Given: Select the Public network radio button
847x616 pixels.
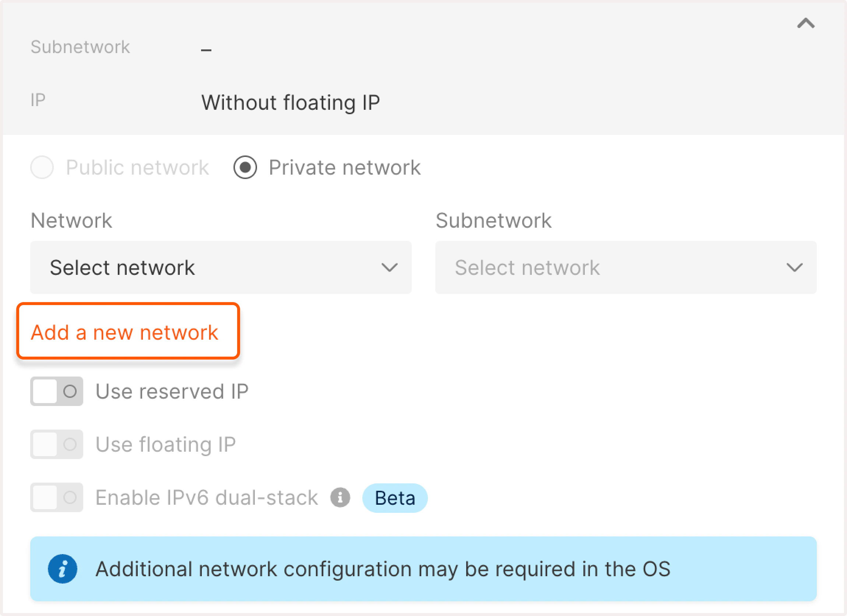Looking at the screenshot, I should (x=42, y=167).
